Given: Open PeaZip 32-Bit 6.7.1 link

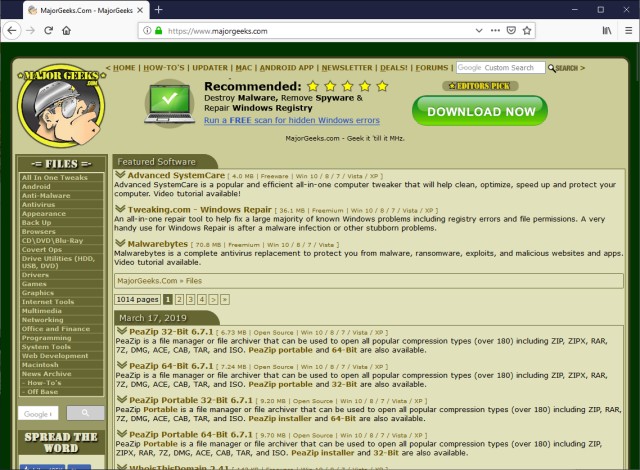Looking at the screenshot, I should click(x=171, y=332).
